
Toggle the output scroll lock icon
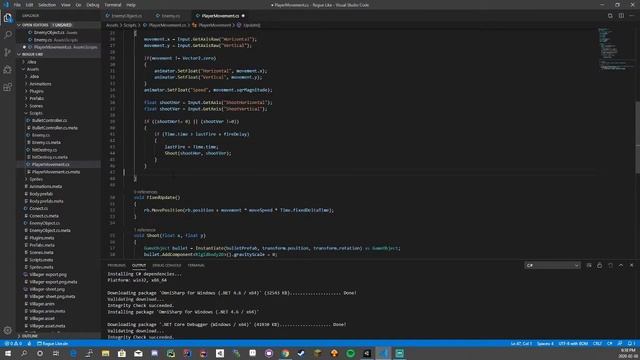click(x=600, y=265)
